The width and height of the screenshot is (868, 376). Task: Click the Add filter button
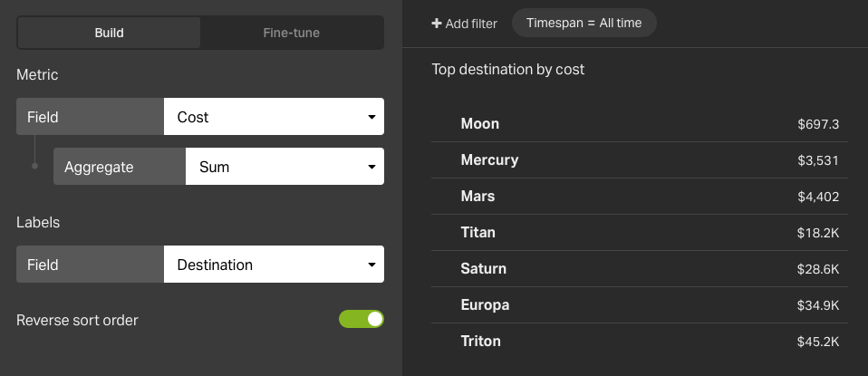(465, 24)
